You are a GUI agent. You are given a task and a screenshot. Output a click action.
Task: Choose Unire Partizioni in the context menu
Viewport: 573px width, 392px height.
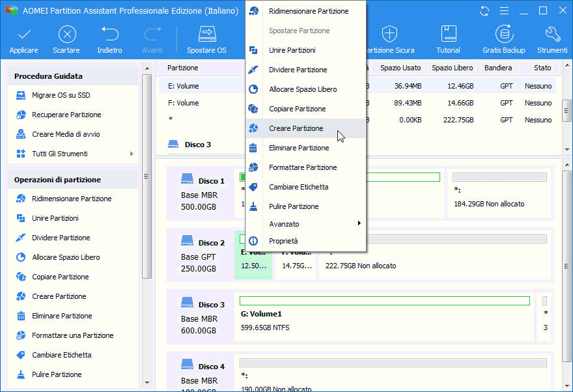tap(306, 50)
